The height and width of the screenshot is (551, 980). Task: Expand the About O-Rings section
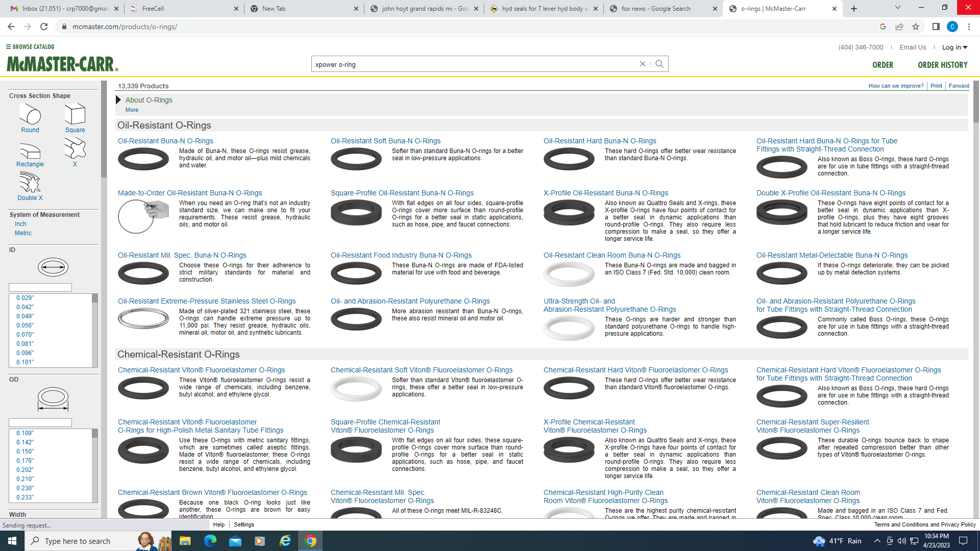[x=118, y=100]
